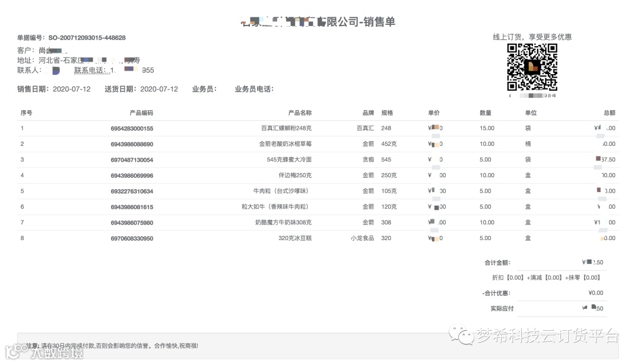The image size is (641, 364).
Task: Click quantity 15.00 in row 1
Action: coord(487,128)
